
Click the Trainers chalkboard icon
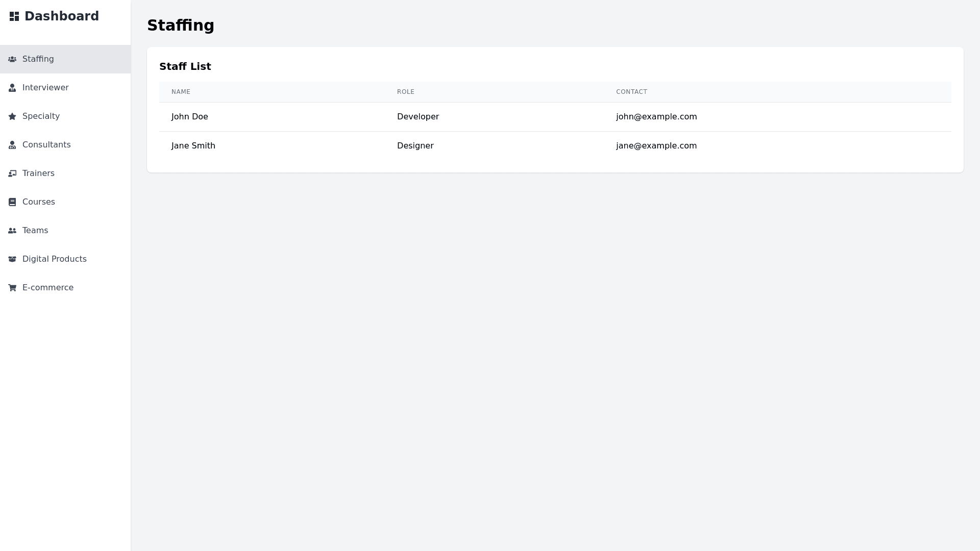tap(12, 173)
